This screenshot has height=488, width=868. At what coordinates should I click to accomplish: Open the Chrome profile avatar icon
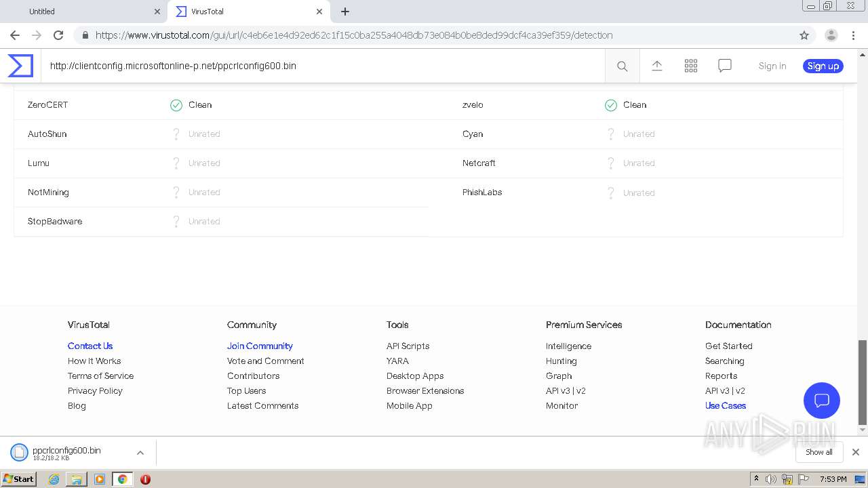click(x=831, y=35)
